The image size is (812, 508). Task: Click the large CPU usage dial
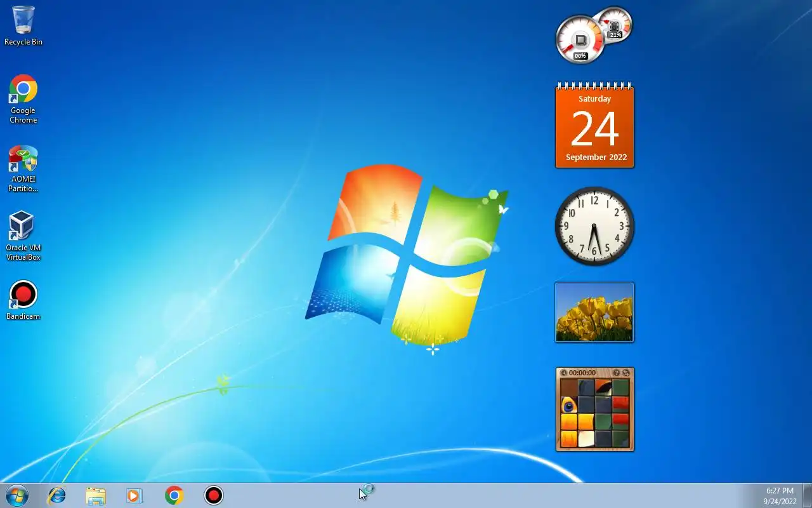[579, 40]
